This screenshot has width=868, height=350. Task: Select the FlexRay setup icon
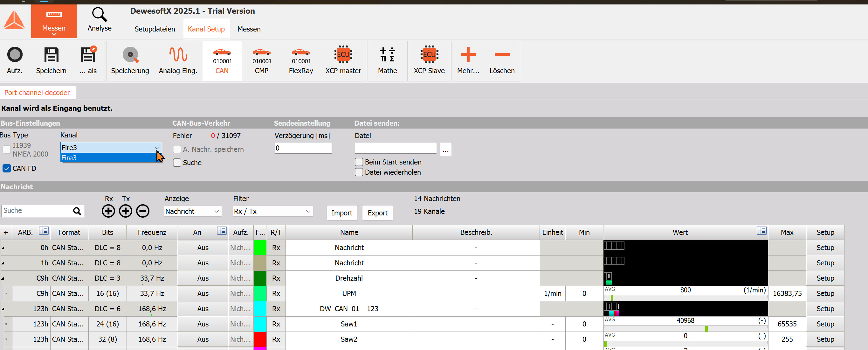[301, 61]
